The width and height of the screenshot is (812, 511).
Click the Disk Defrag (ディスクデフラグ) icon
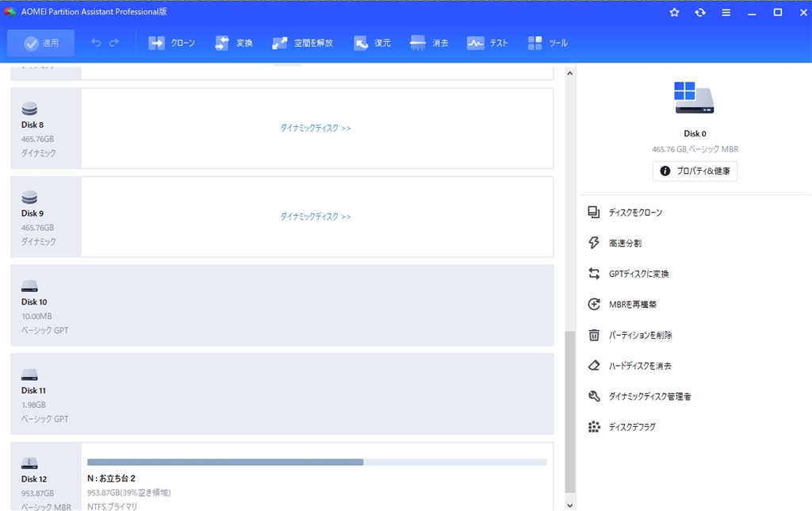(594, 427)
